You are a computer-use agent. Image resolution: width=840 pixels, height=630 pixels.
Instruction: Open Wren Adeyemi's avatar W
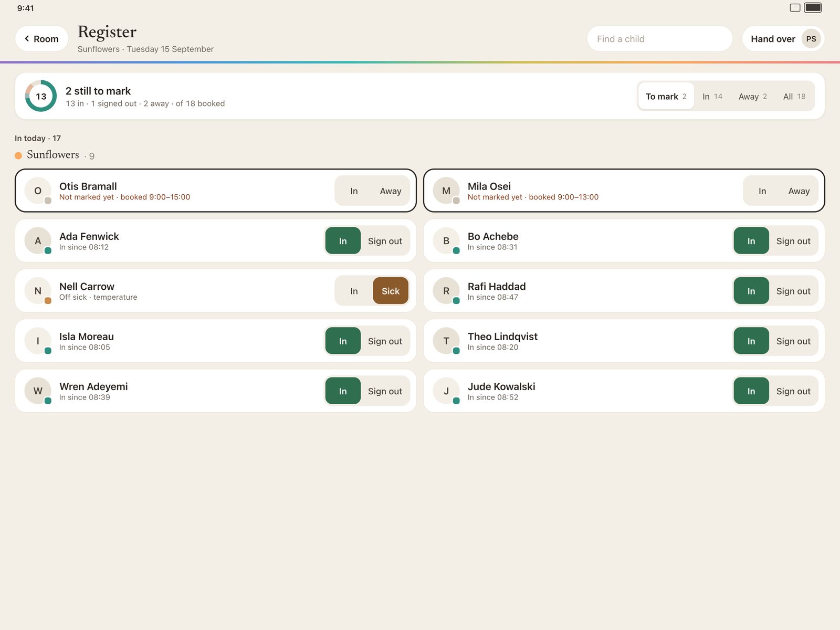coord(38,391)
